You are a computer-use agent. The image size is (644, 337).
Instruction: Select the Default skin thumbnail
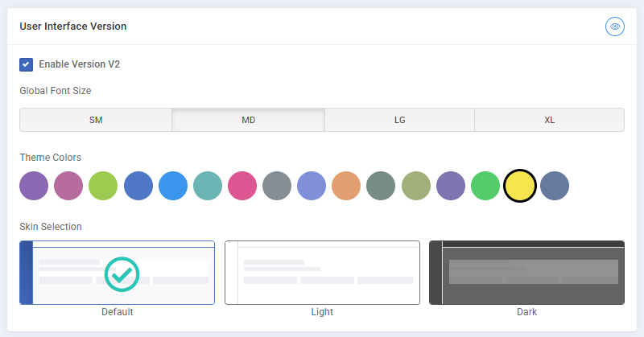117,273
